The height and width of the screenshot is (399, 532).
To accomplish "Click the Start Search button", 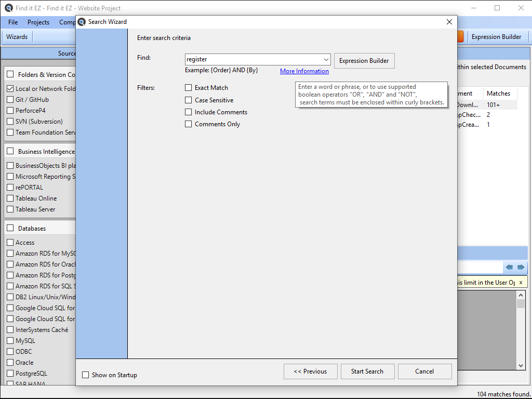I will point(367,371).
